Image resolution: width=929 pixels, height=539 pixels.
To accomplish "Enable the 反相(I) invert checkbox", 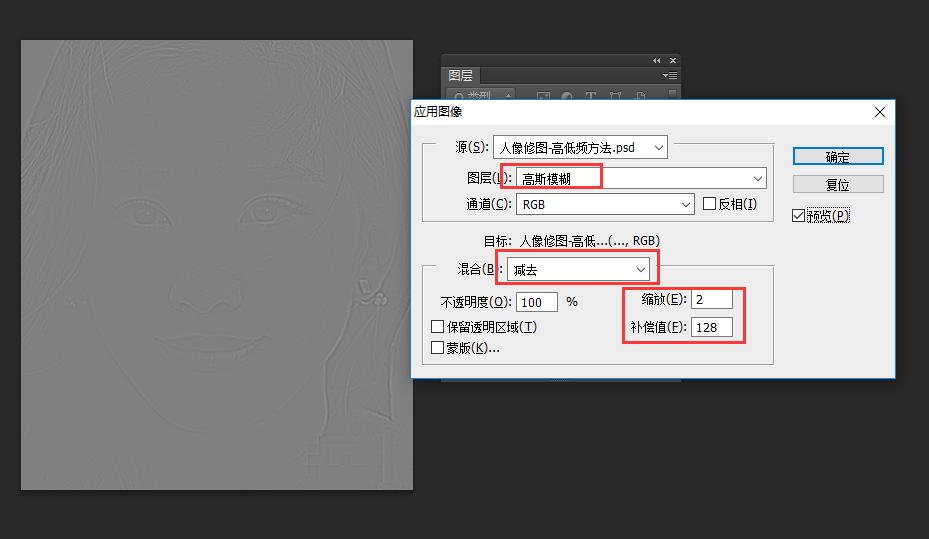I will (709, 204).
